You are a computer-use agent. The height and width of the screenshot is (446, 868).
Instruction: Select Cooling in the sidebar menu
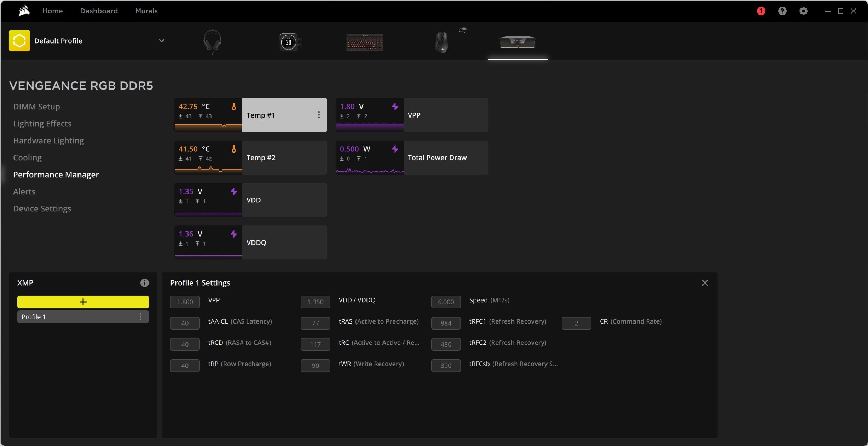(27, 158)
